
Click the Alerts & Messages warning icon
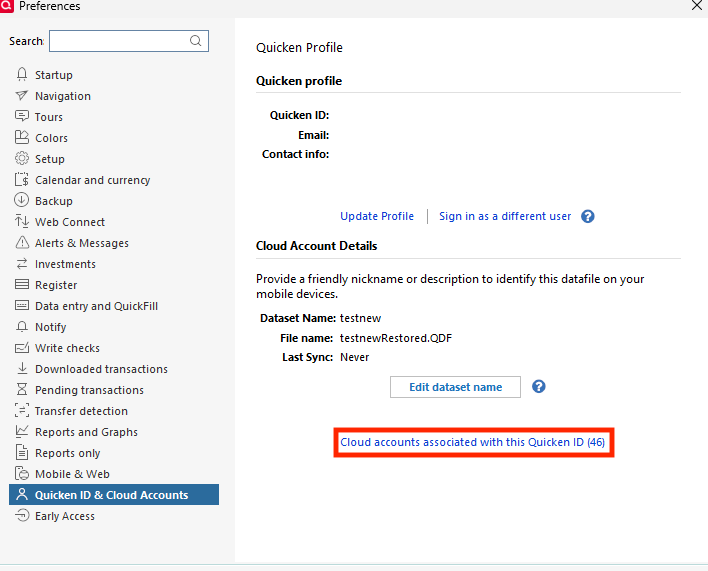22,242
